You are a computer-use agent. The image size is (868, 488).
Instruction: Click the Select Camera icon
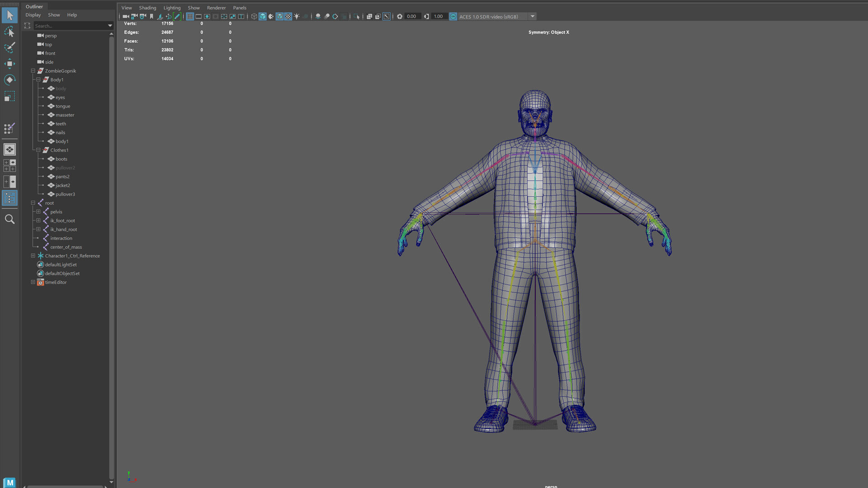[126, 16]
